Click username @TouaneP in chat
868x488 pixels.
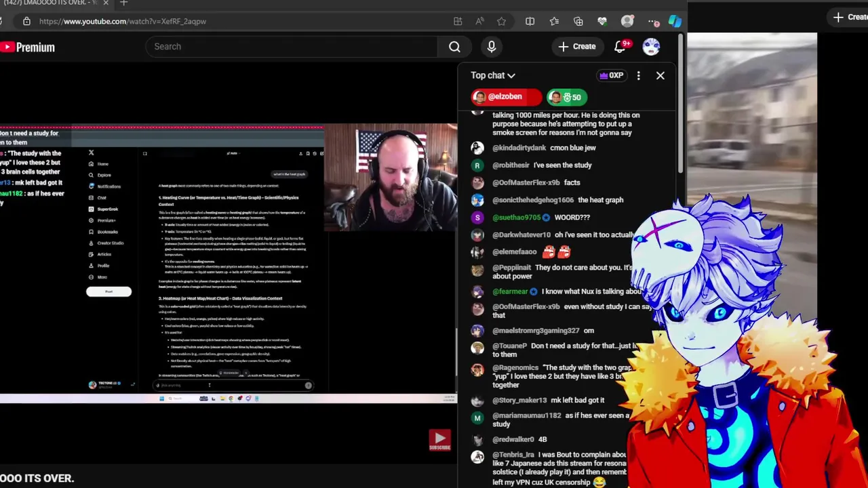[509, 346]
